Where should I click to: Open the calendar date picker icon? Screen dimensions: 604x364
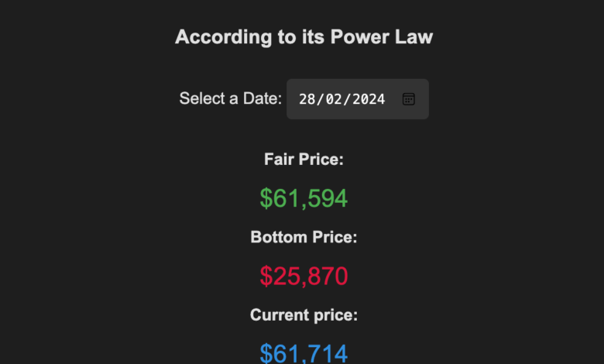(x=409, y=99)
